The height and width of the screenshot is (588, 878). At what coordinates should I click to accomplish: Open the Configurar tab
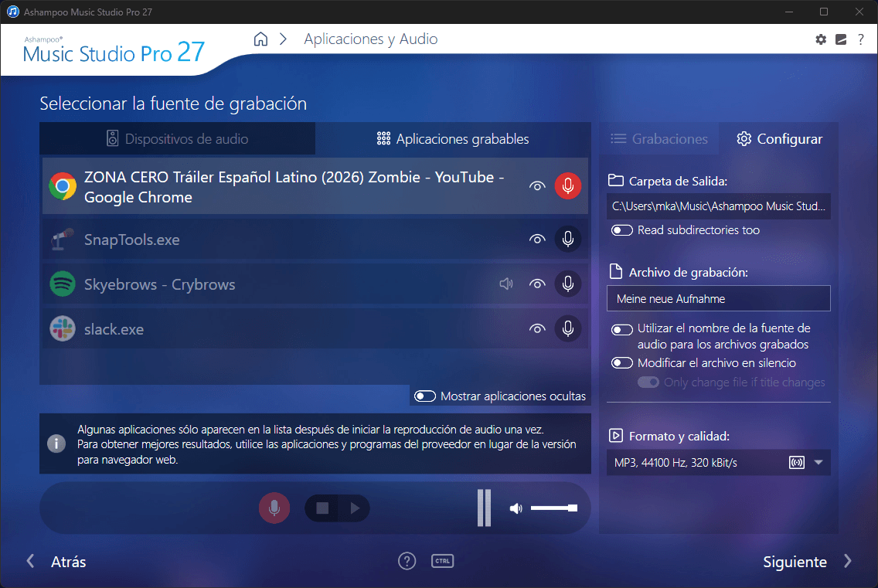pyautogui.click(x=779, y=138)
